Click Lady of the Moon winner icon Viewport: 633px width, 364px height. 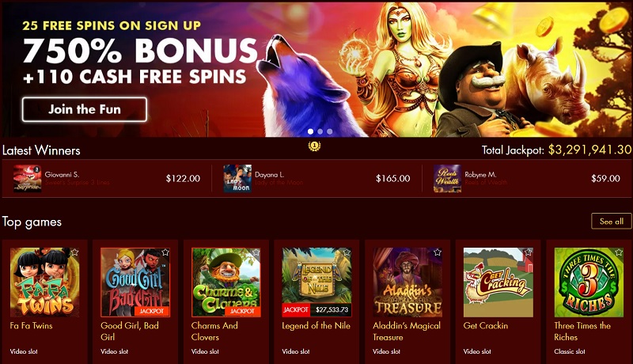(x=237, y=178)
